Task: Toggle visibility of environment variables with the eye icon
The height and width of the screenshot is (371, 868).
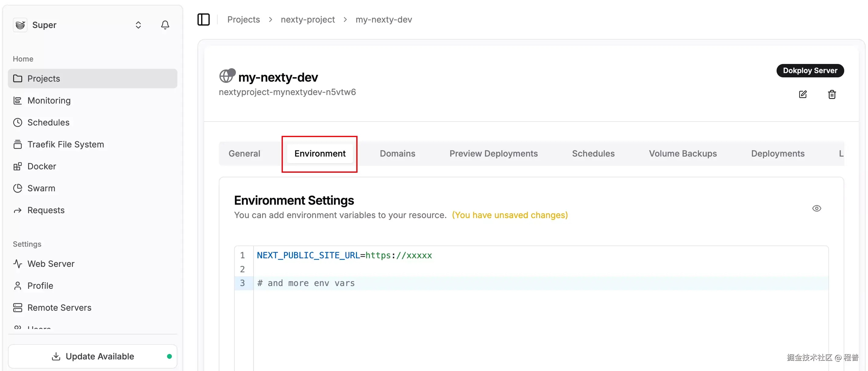Action: (x=817, y=208)
